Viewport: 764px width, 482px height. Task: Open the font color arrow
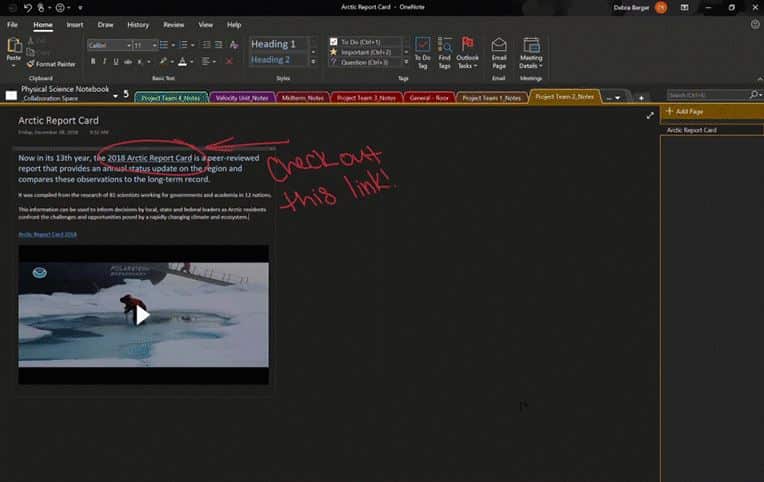[x=192, y=62]
